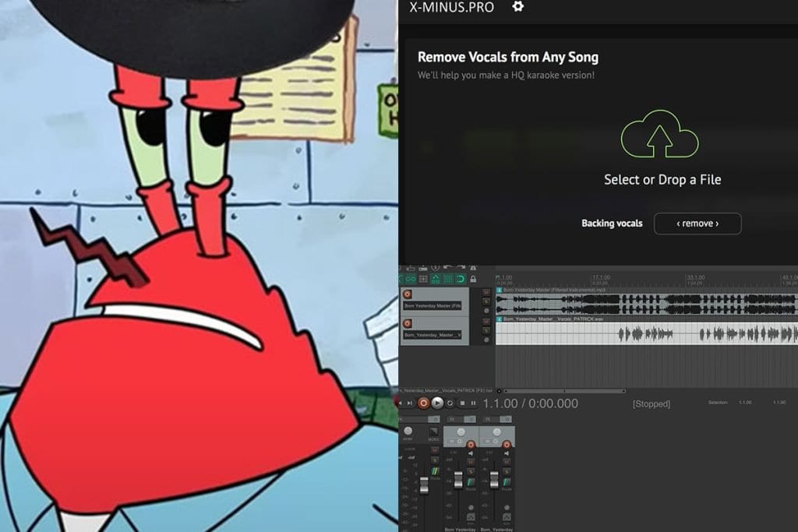This screenshot has height=532, width=798.
Task: Open FX for second Born_Yesterday mixer strip
Action: tap(489, 419)
